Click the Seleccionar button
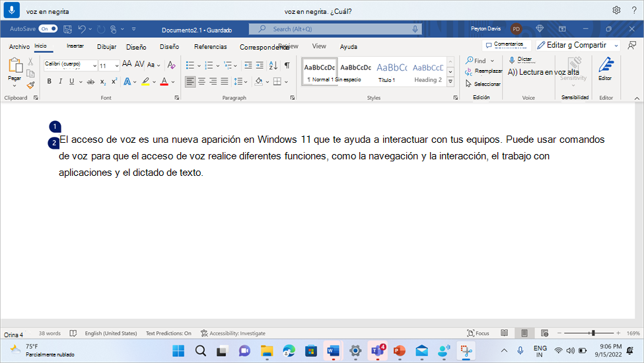 [483, 84]
